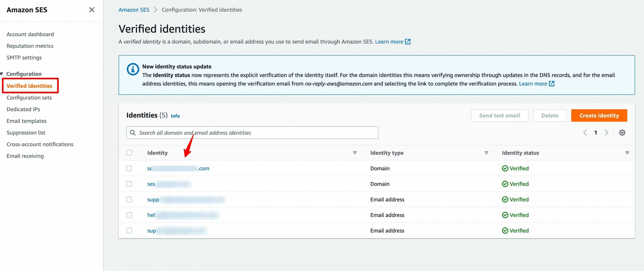
Task: Click the search magnifier icon
Action: coord(133,133)
